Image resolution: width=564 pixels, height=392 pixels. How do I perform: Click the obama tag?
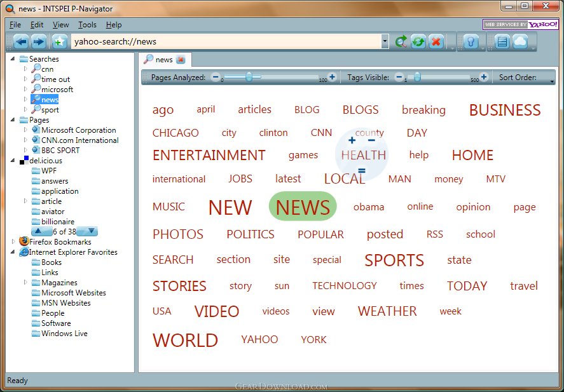coord(369,207)
